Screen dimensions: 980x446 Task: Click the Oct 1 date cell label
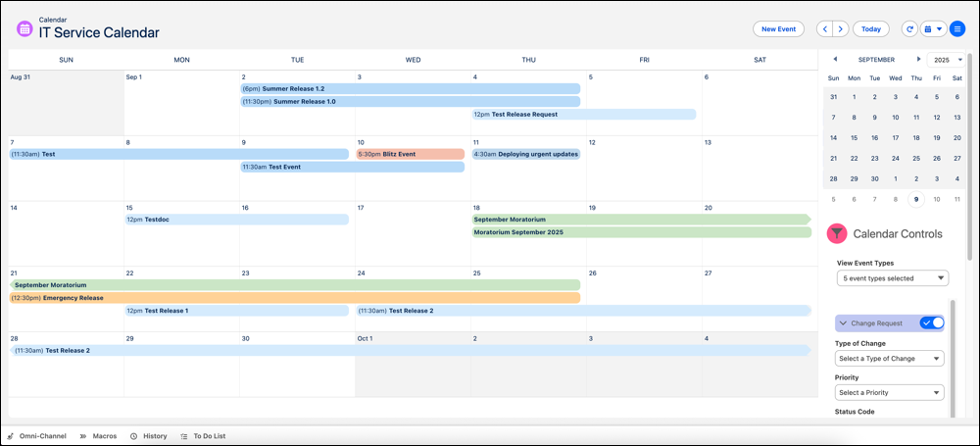(x=365, y=338)
